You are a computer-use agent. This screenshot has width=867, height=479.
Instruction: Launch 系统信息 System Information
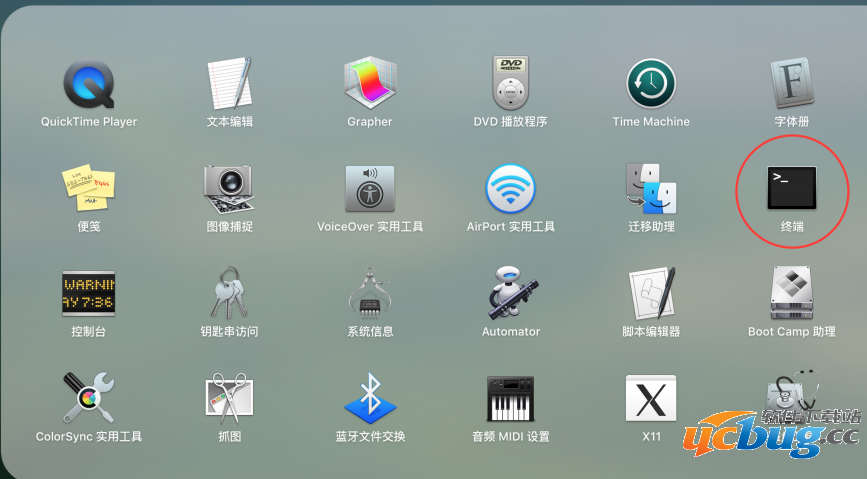[x=370, y=293]
